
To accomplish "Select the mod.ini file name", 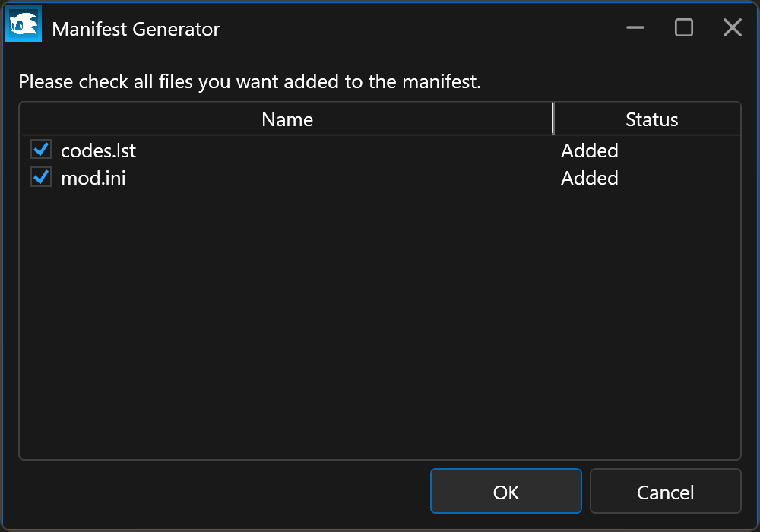I will pyautogui.click(x=93, y=178).
